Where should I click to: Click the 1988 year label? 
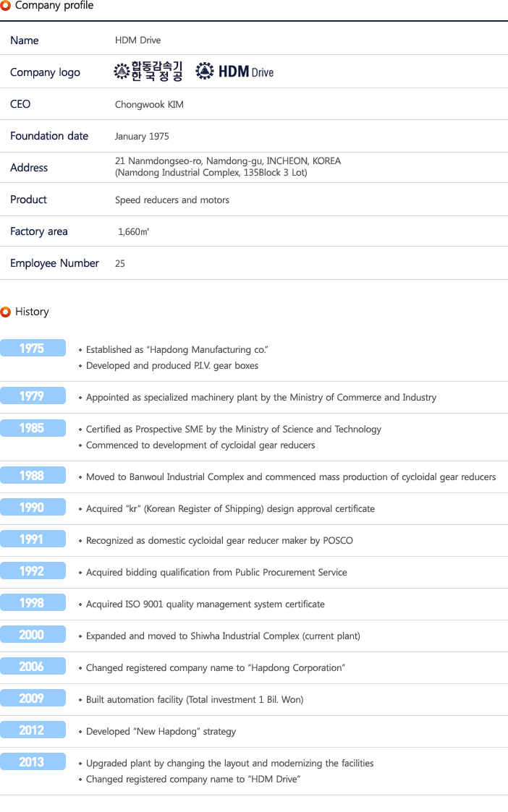coord(33,475)
